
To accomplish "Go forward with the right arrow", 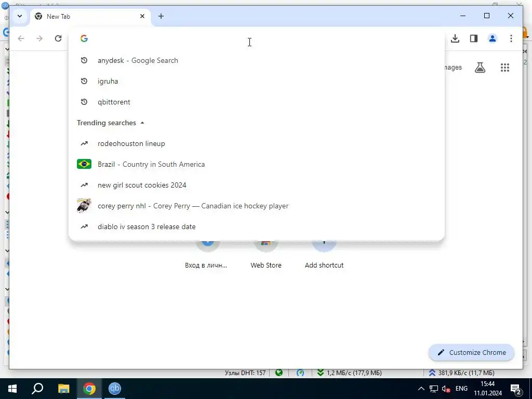I will [39, 38].
